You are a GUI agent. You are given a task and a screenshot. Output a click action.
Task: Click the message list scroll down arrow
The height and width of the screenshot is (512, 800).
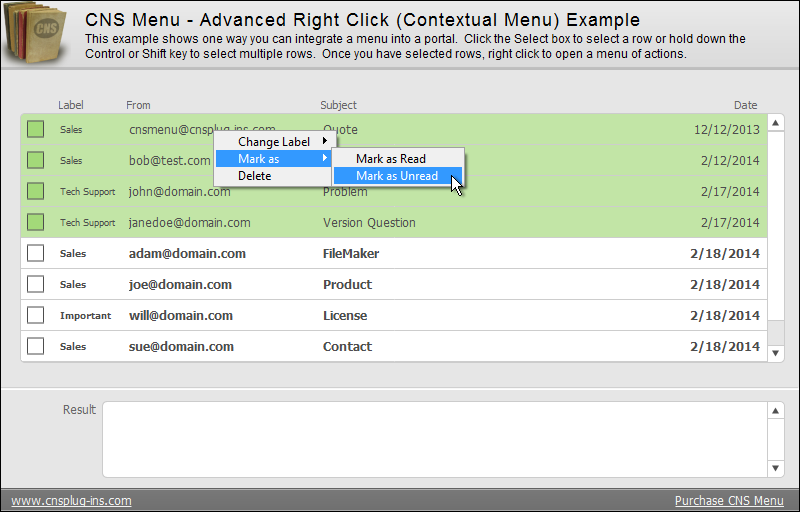[776, 353]
